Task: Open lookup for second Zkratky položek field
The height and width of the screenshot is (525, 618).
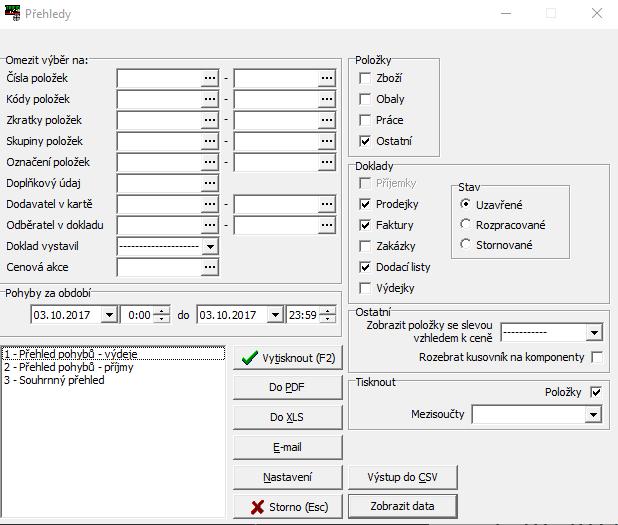Action: coord(326,120)
